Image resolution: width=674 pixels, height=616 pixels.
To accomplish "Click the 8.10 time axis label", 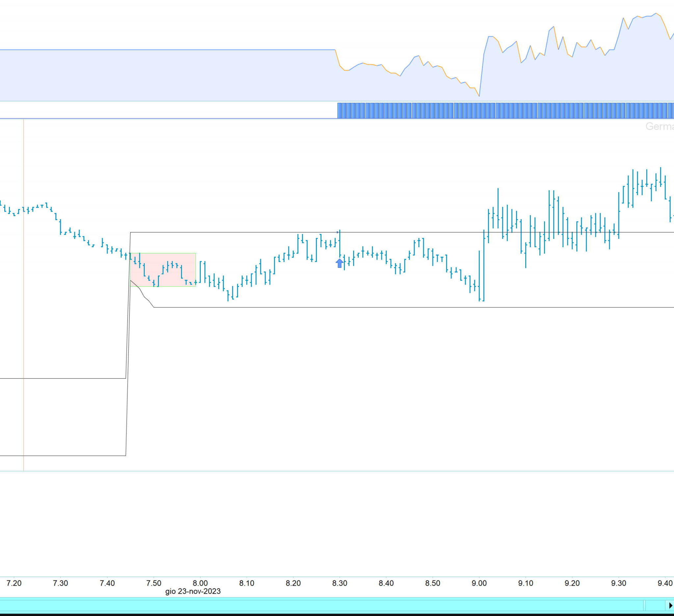I will click(x=246, y=583).
